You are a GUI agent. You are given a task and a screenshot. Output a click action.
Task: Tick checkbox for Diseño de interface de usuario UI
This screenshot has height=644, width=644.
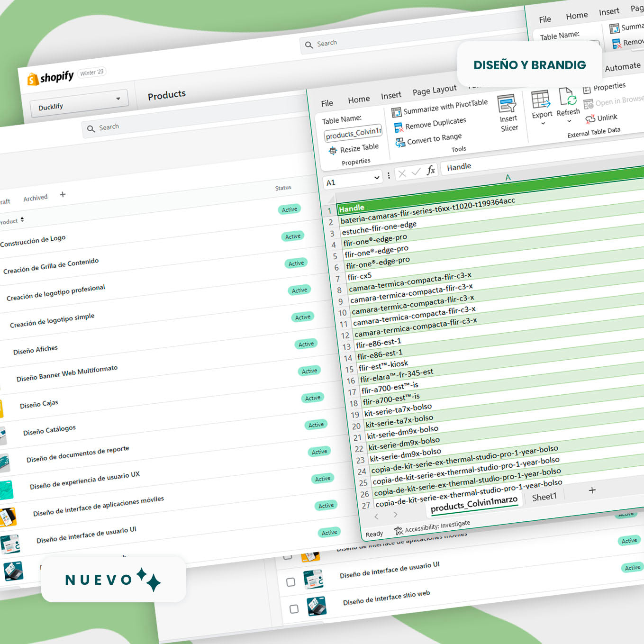click(x=291, y=582)
